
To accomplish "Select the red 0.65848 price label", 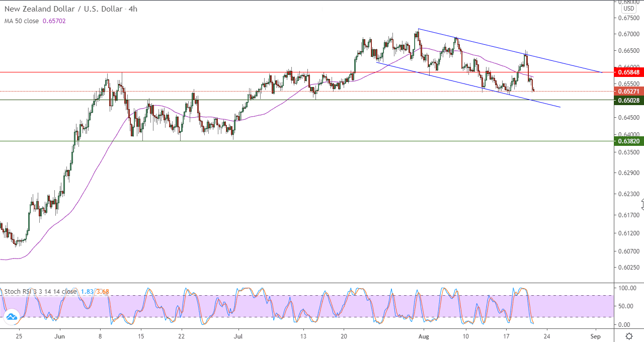I will point(629,72).
